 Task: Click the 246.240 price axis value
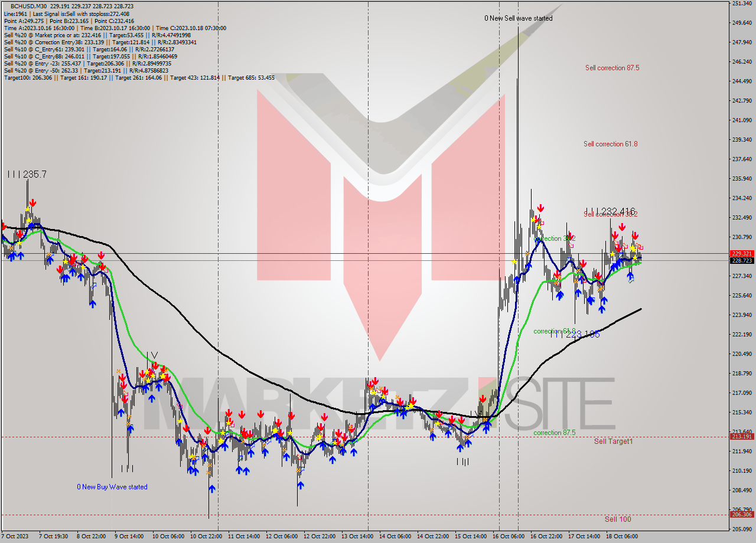click(741, 61)
